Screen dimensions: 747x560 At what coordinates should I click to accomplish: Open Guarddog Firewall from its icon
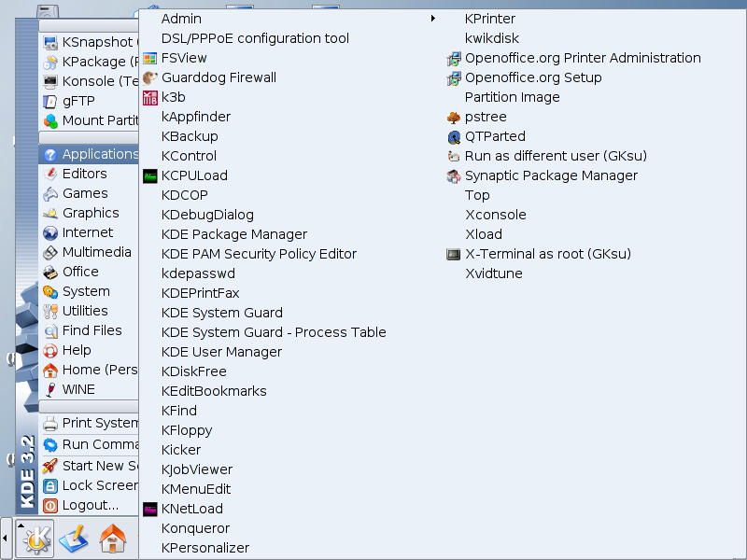pos(149,77)
